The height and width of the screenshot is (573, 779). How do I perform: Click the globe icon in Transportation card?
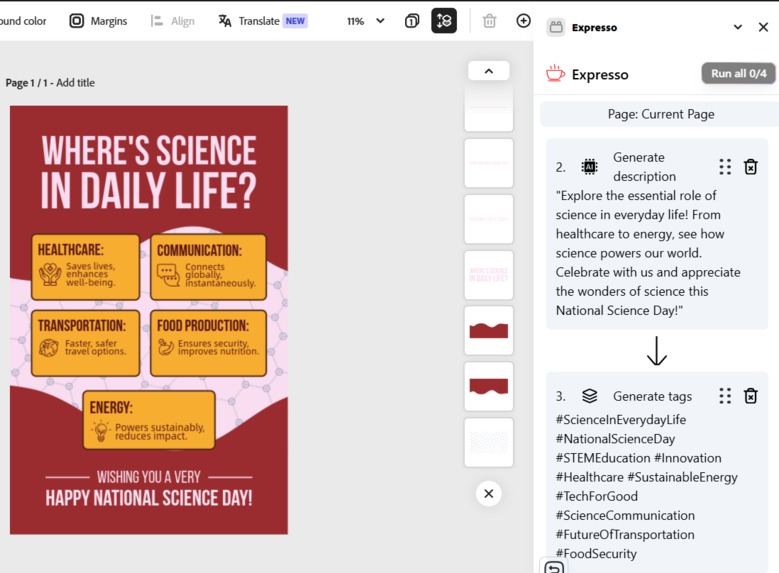tap(49, 348)
